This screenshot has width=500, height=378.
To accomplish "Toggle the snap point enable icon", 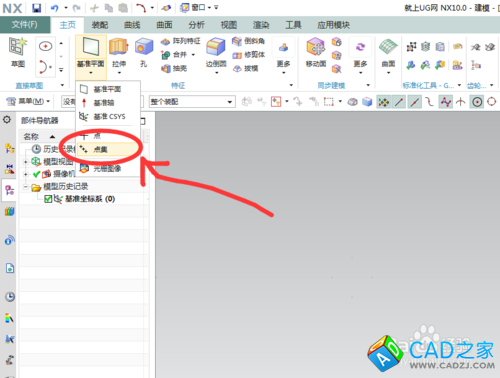I will click(384, 102).
